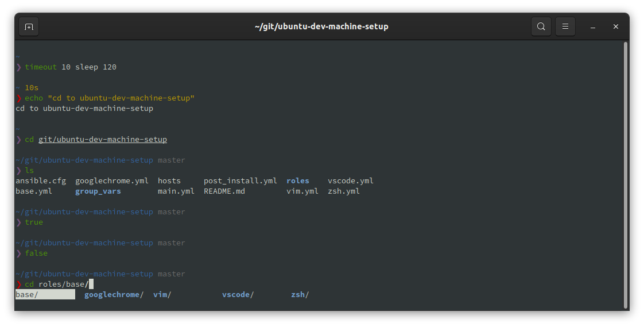This screenshot has height=327, width=644.
Task: Click the prompt path above the ls command
Action: (x=84, y=160)
